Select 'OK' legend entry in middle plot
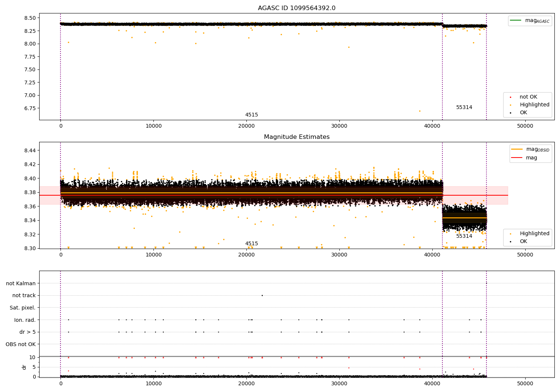This screenshot has height=392, width=560. pos(523,242)
